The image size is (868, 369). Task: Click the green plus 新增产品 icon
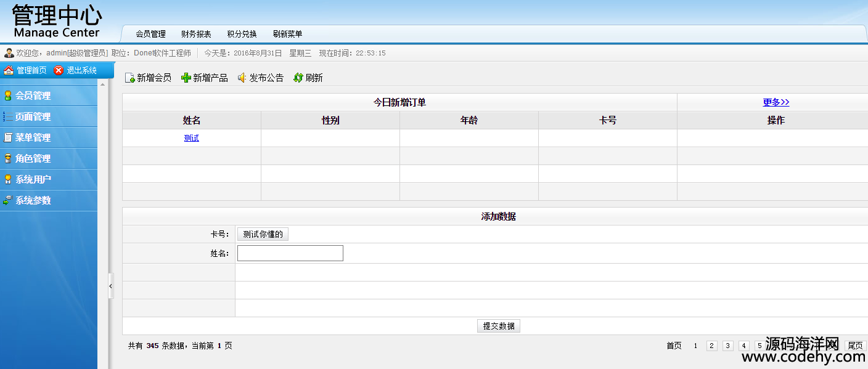point(186,78)
